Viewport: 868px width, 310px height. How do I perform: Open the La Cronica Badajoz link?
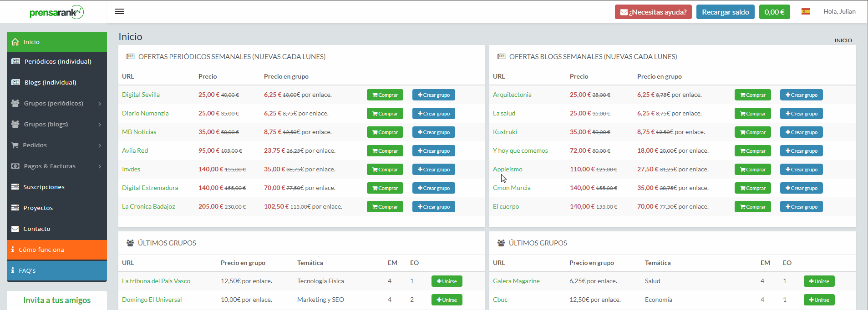point(148,206)
